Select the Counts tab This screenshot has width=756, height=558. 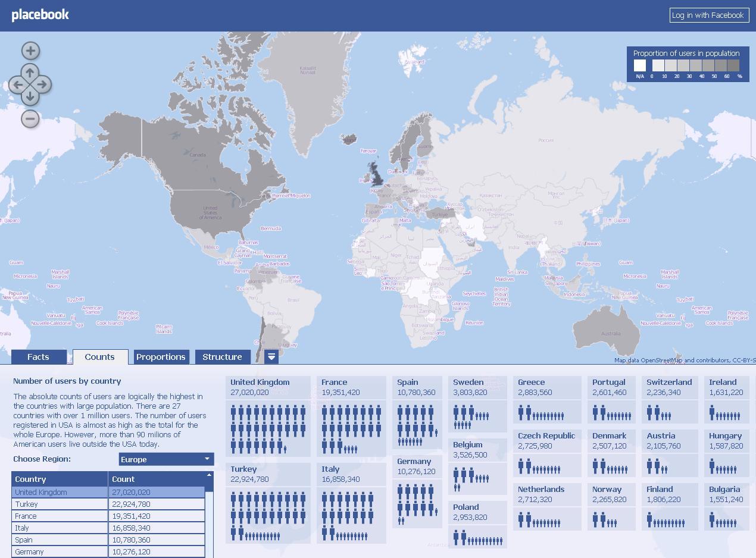tap(100, 357)
